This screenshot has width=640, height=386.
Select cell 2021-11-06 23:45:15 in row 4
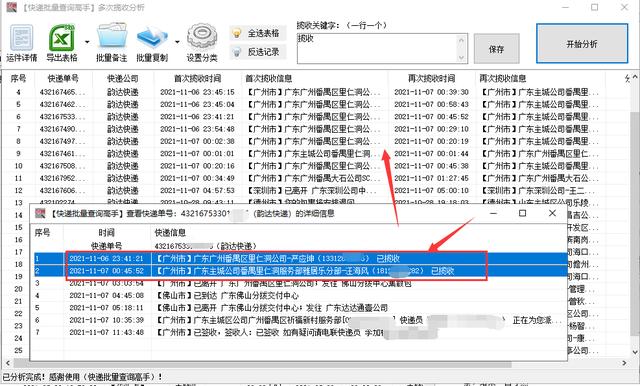pyautogui.click(x=197, y=92)
